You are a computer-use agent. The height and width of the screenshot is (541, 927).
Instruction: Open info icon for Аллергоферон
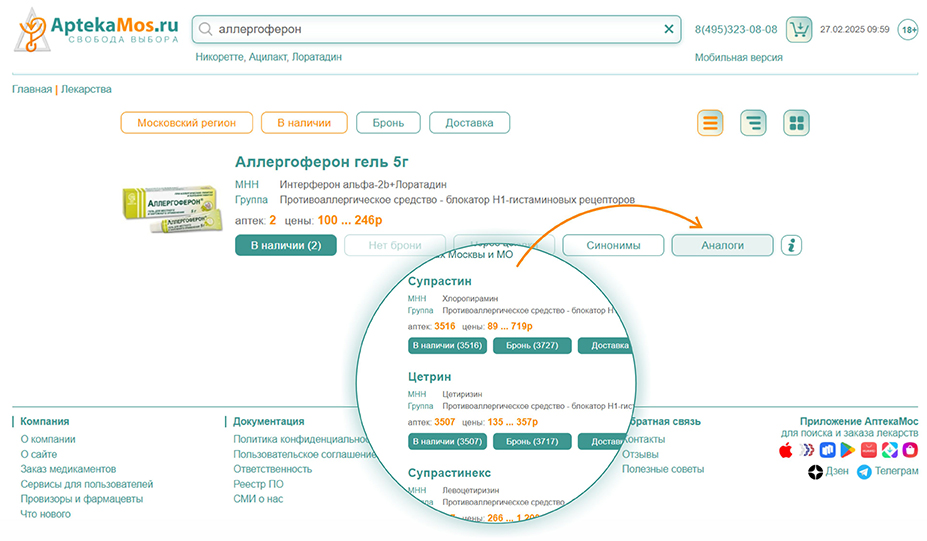pos(791,245)
